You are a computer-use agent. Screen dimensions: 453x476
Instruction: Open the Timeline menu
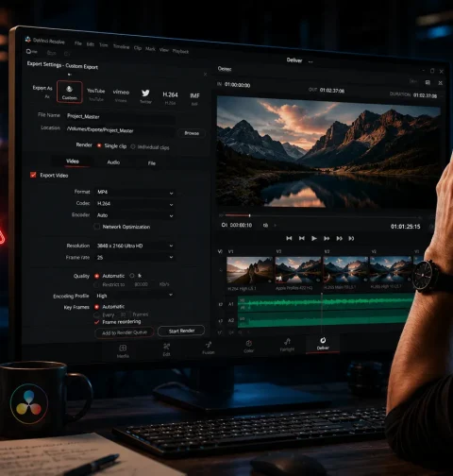(121, 46)
